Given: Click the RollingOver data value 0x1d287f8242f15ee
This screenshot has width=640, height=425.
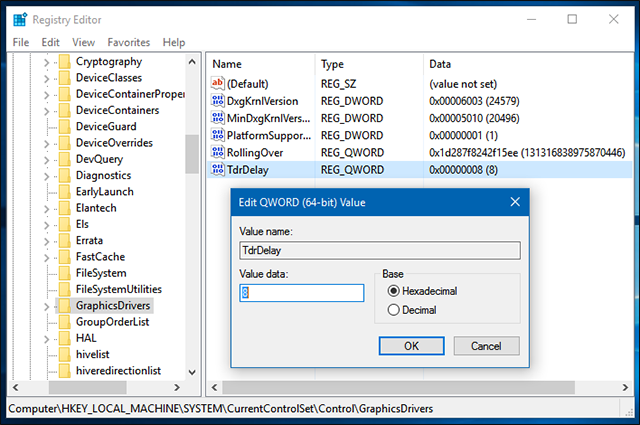Looking at the screenshot, I should tap(527, 153).
